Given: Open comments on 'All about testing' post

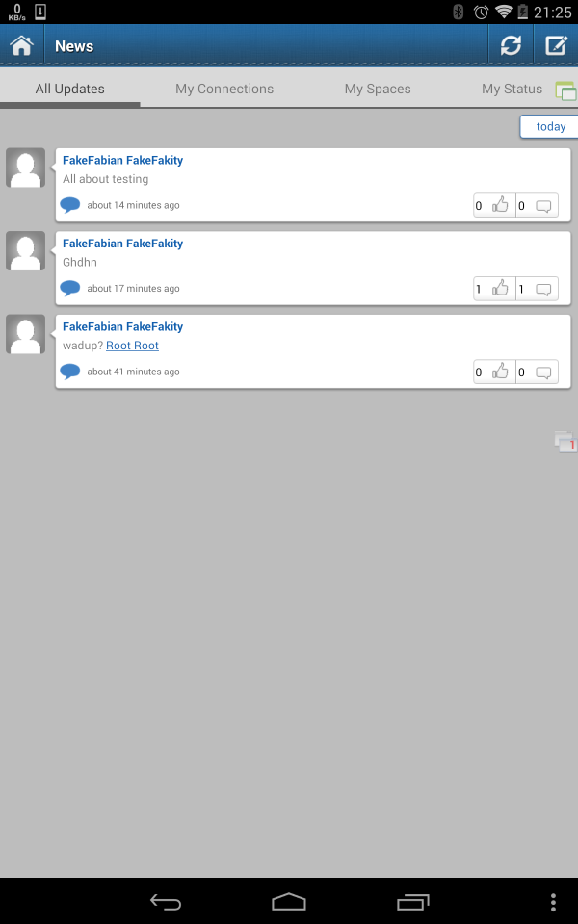Looking at the screenshot, I should point(537,205).
